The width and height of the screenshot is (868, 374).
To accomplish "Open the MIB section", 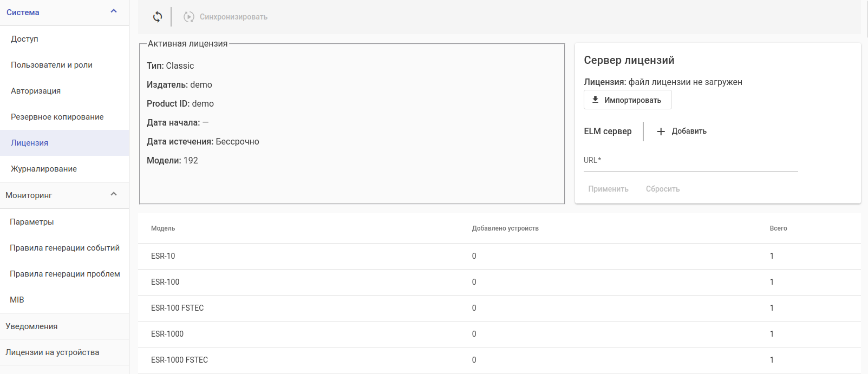I will tap(17, 300).
